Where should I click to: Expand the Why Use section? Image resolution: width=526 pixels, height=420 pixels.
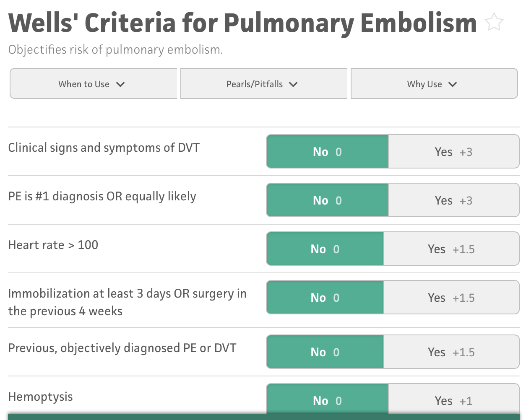tap(434, 84)
